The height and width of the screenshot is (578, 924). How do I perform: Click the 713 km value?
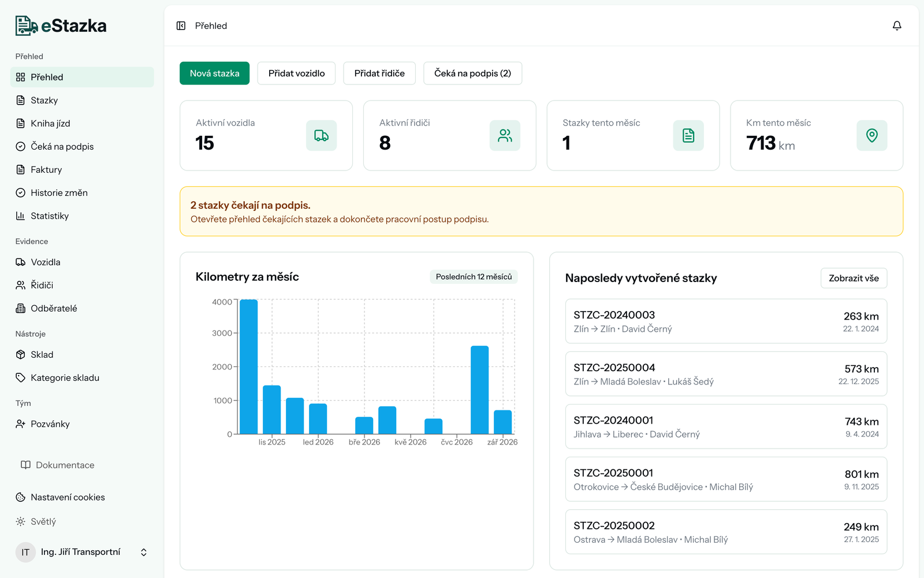coord(770,143)
